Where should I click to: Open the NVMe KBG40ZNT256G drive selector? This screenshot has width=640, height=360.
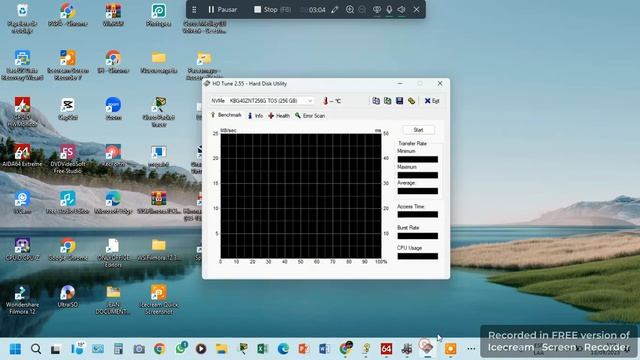pyautogui.click(x=262, y=101)
